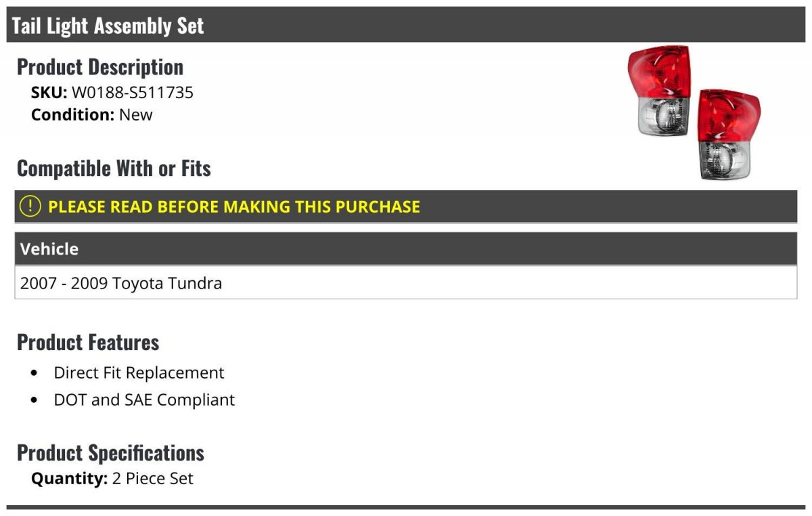Viewport: 812px width, 516px height.
Task: Click the bold Quantity label
Action: pos(69,479)
